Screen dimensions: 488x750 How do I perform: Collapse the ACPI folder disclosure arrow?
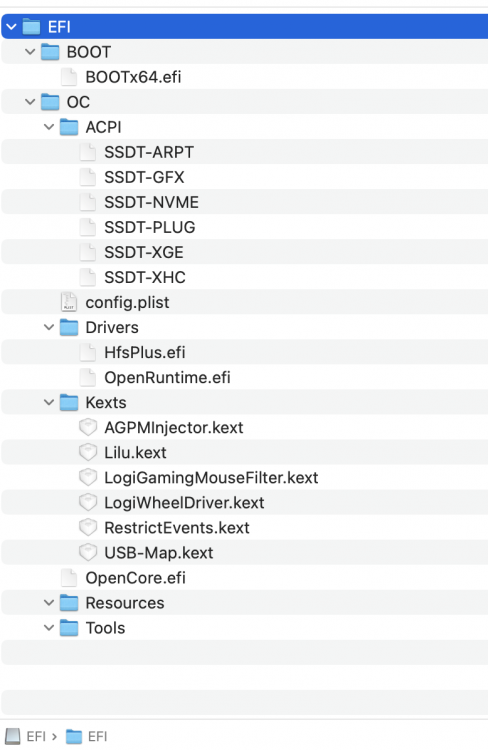coord(49,127)
